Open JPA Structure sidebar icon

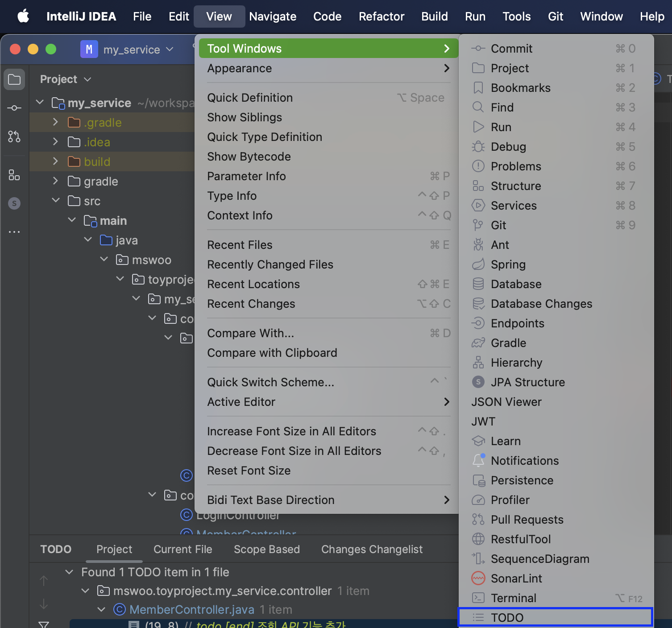(14, 203)
